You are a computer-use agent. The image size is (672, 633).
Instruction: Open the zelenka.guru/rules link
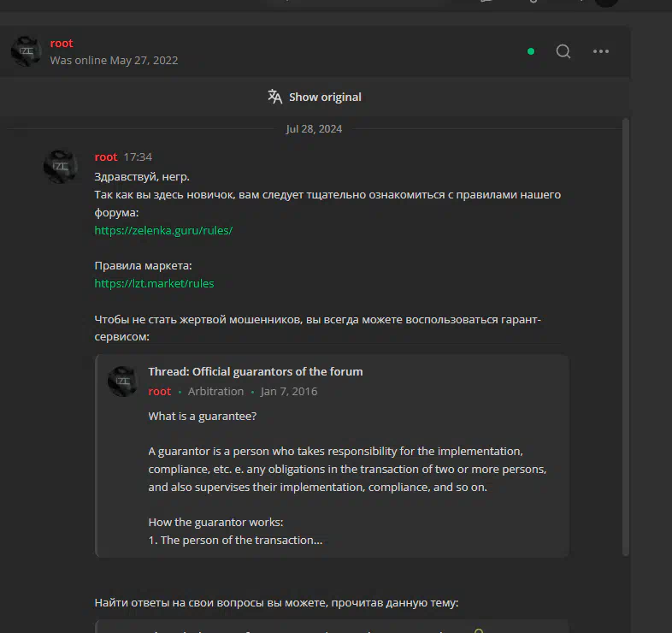point(163,231)
